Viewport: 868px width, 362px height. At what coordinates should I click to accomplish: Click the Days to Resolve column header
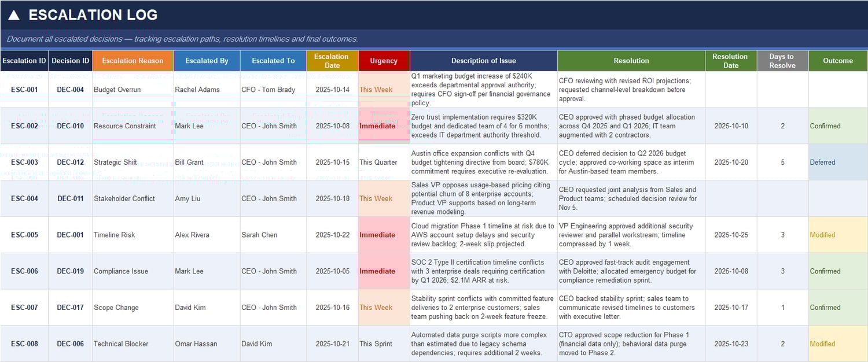tap(782, 60)
